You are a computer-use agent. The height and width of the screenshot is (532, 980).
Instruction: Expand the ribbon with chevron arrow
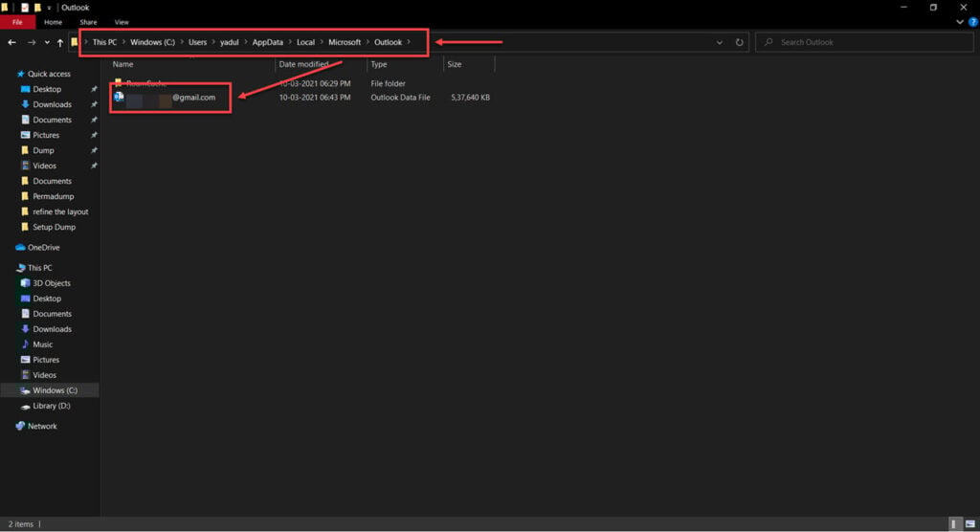tap(960, 22)
